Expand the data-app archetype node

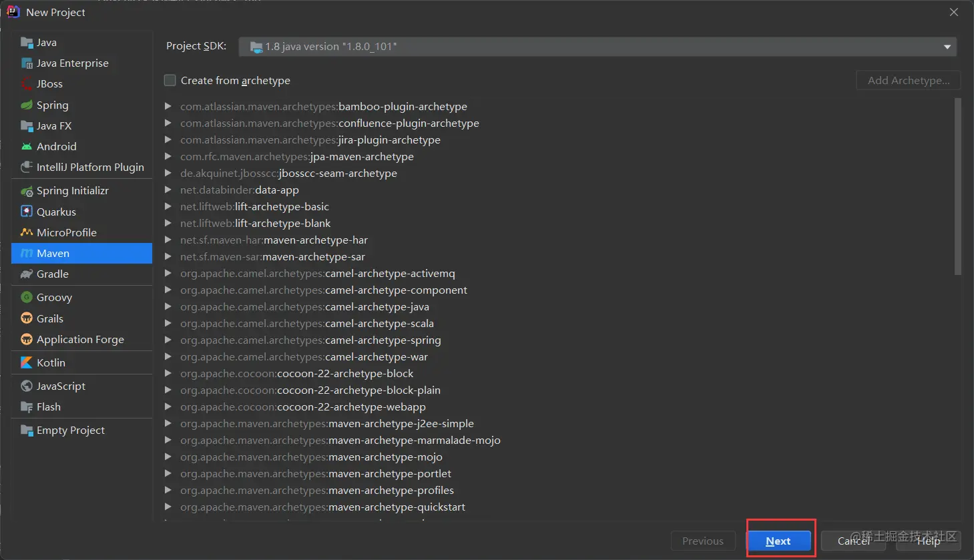point(168,190)
